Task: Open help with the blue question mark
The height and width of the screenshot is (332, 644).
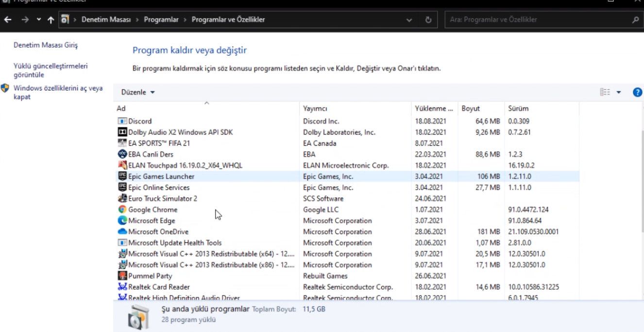Action: point(638,92)
